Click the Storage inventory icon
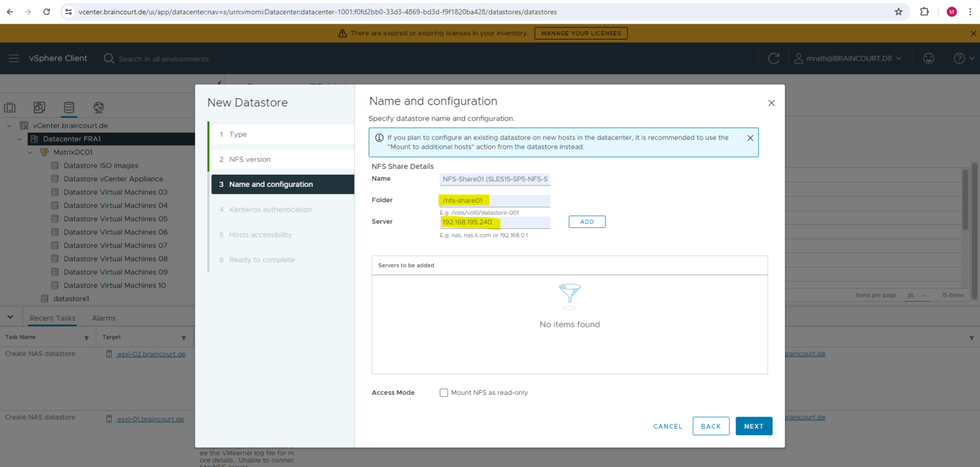Viewport: 980px width, 467px height. 69,107
